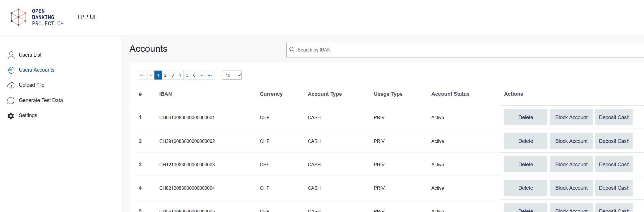
Task: Open the Users List menu item
Action: tap(30, 55)
